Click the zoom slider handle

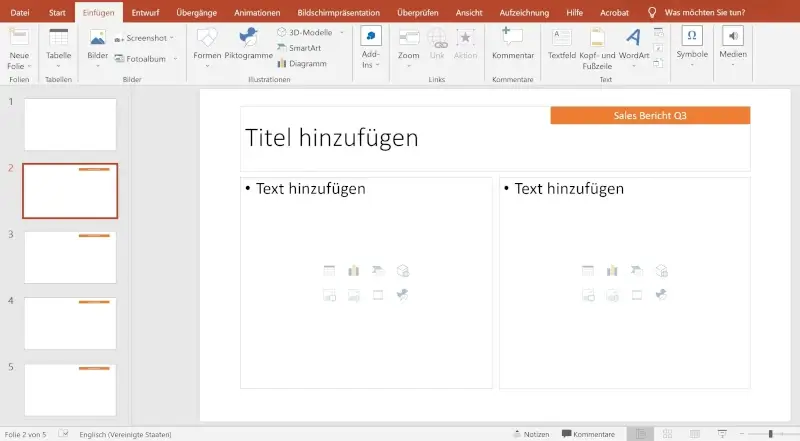pyautogui.click(x=770, y=434)
